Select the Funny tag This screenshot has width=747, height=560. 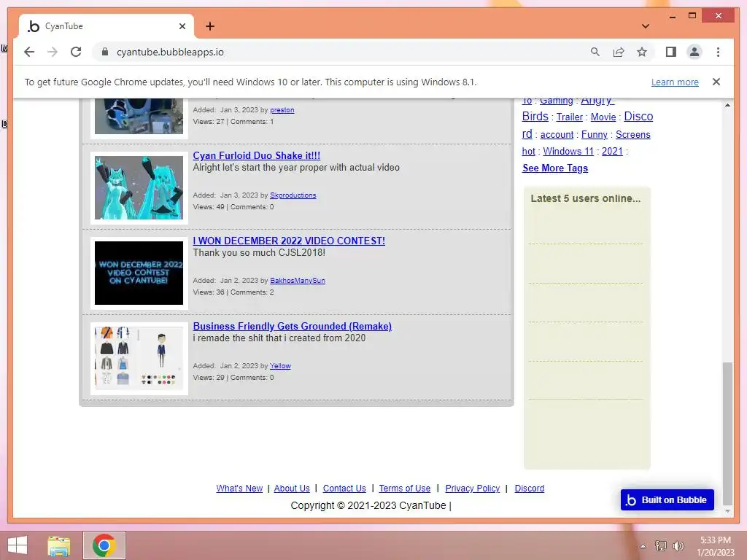594,135
